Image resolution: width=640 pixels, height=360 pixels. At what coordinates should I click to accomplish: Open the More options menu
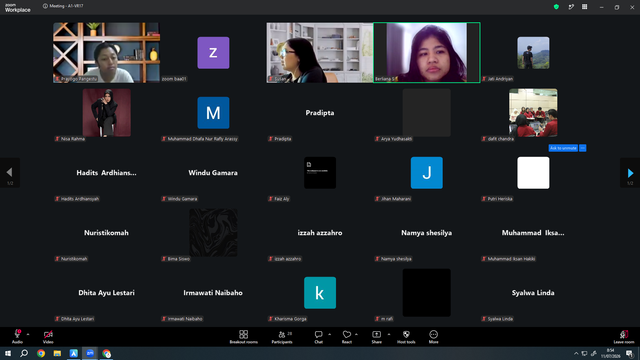pyautogui.click(x=433, y=337)
